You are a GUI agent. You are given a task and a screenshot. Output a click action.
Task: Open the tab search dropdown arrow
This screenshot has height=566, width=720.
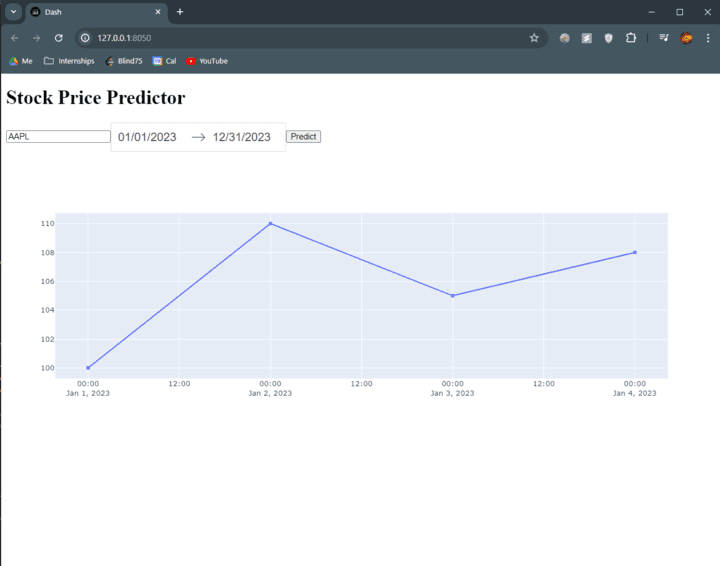(13, 12)
